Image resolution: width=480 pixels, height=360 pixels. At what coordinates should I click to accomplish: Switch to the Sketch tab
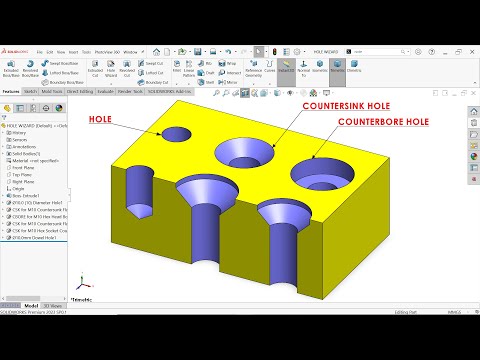[30, 91]
